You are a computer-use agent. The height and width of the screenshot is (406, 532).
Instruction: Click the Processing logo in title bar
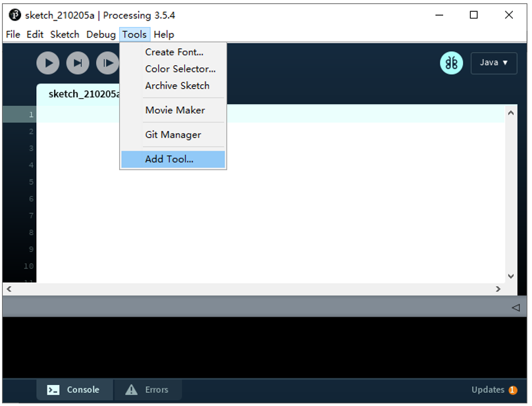14,15
